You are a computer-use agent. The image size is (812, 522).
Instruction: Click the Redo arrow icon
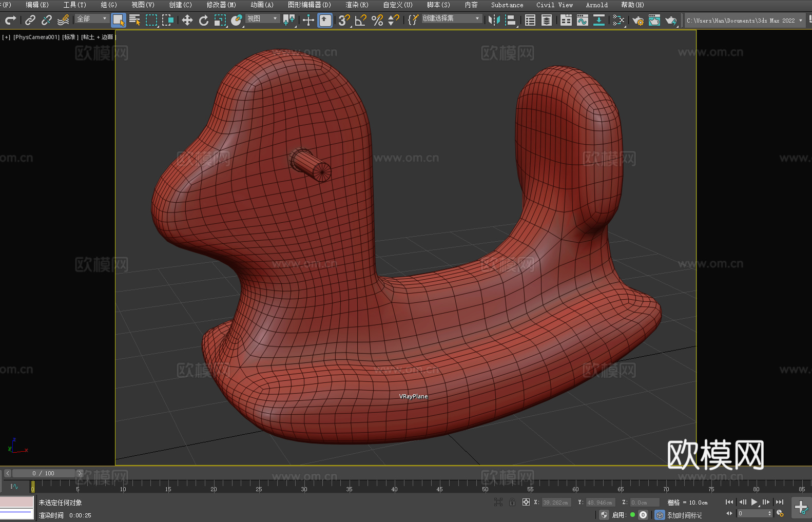pos(11,20)
